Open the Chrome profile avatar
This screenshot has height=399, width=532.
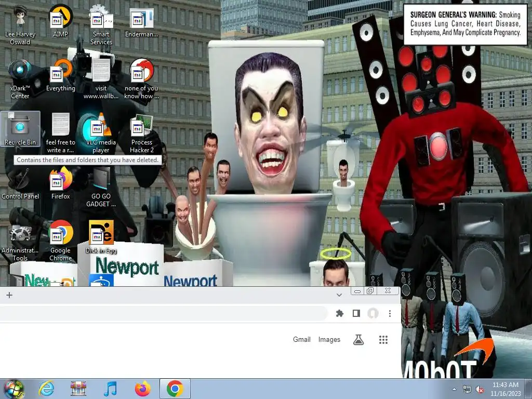point(373,313)
